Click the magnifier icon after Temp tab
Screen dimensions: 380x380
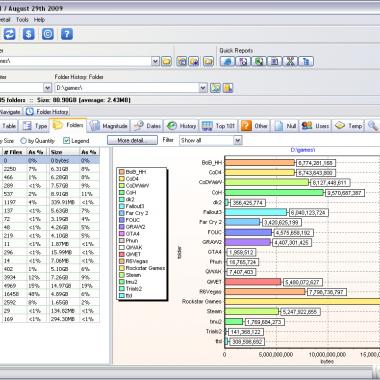(x=373, y=126)
